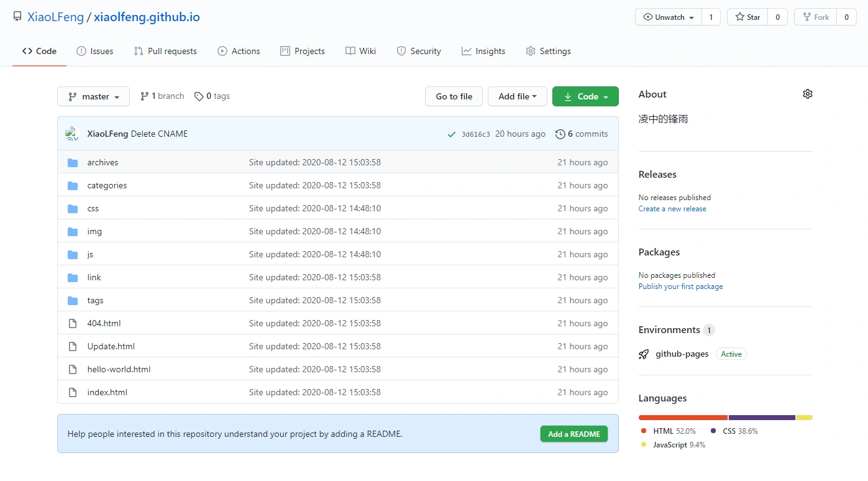The height and width of the screenshot is (481, 868).
Task: View the 6 commits history link
Action: click(582, 134)
